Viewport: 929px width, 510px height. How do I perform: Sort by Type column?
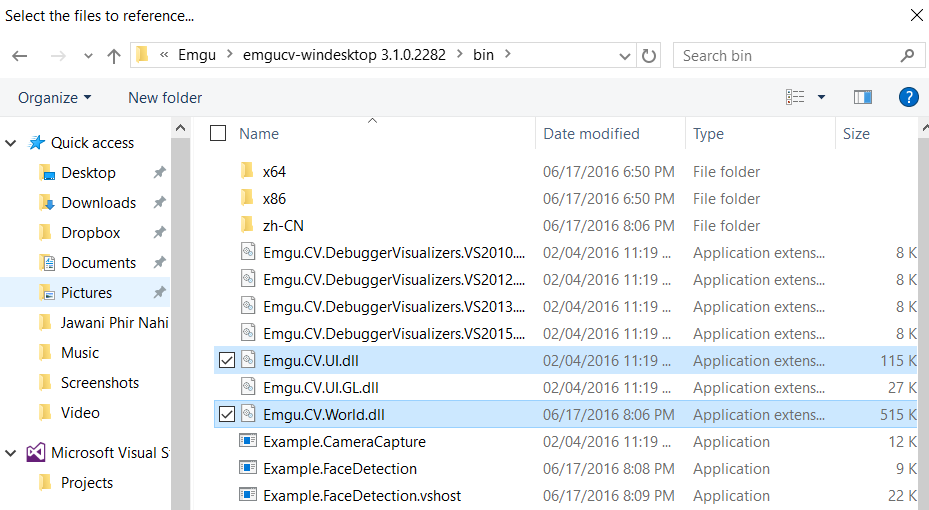(709, 134)
